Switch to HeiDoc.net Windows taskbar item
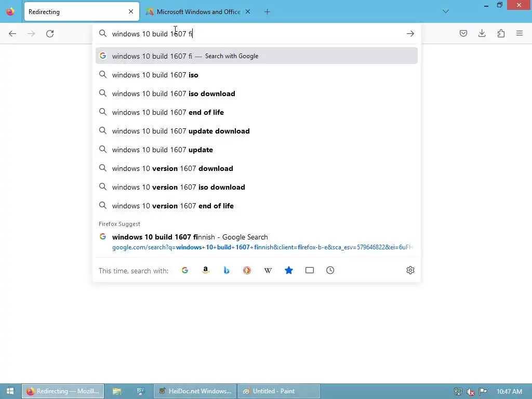Screen dimensions: 532x399 click(195, 391)
